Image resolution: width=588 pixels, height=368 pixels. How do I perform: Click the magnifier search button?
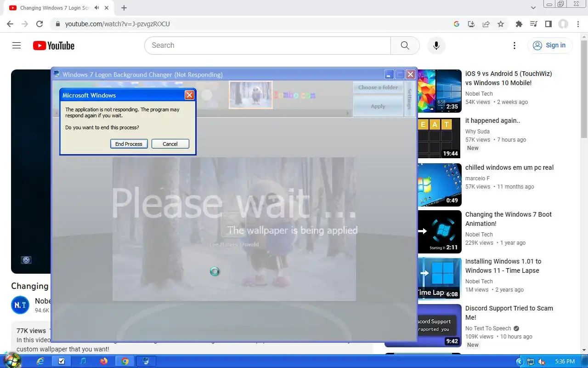405,46
